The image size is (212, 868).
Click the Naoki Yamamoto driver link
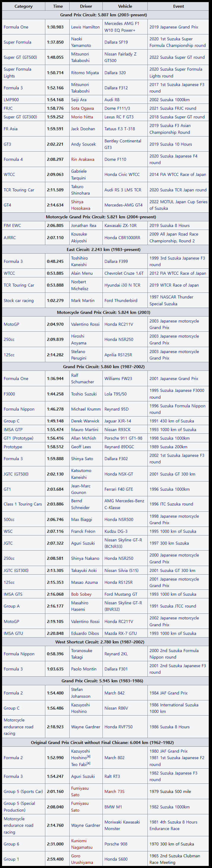point(81,42)
